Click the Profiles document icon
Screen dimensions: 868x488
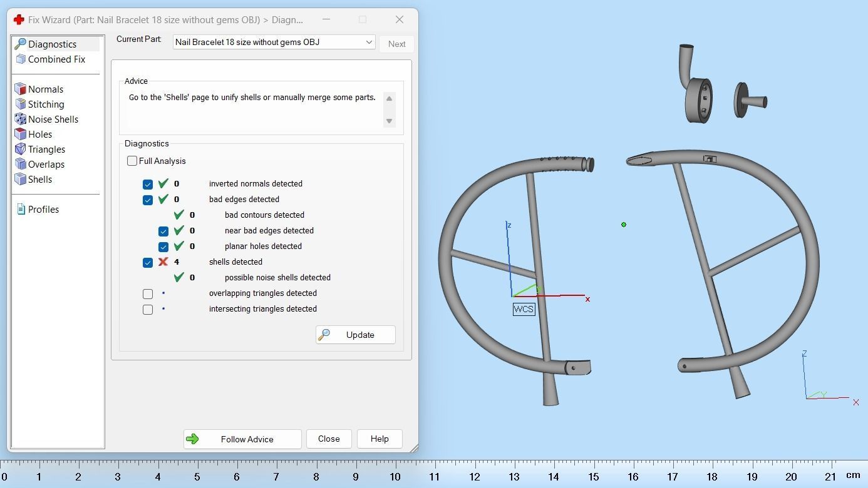pos(21,210)
